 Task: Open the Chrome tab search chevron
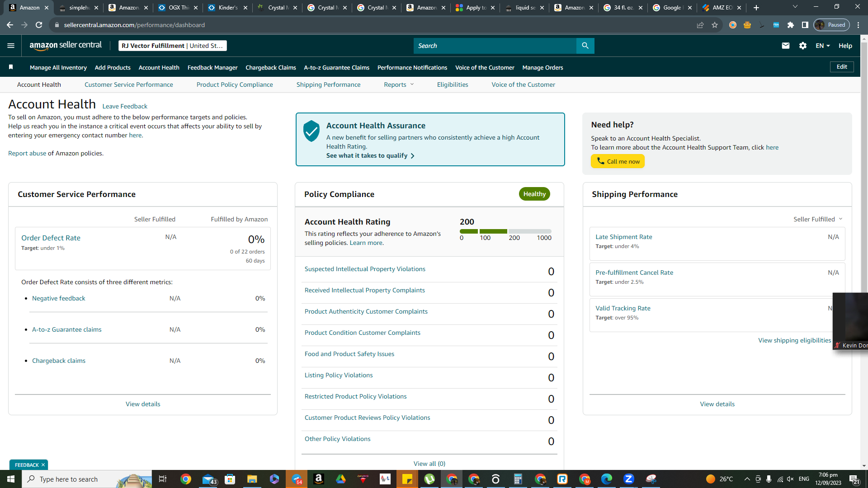click(795, 7)
